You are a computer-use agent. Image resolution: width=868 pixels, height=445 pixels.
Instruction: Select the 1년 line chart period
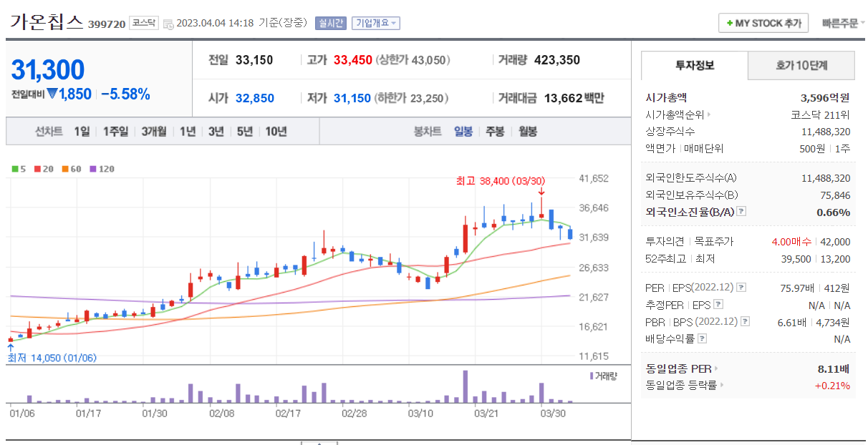(x=188, y=132)
